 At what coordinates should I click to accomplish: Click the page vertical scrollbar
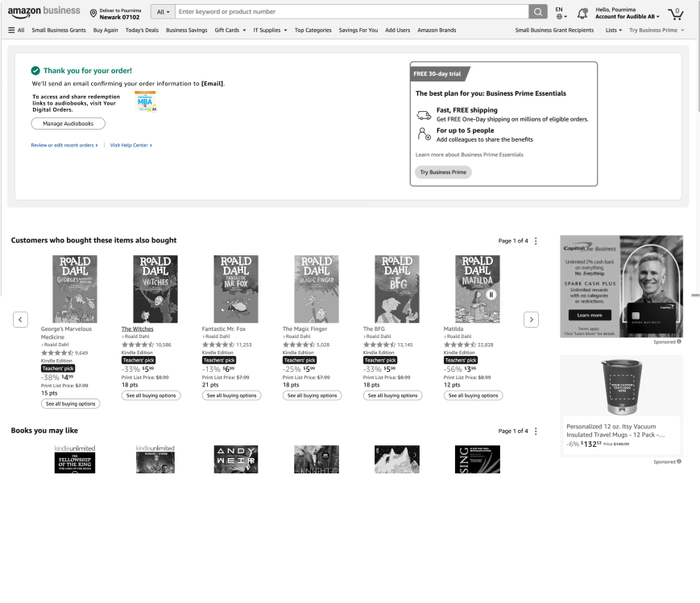[x=698, y=56]
